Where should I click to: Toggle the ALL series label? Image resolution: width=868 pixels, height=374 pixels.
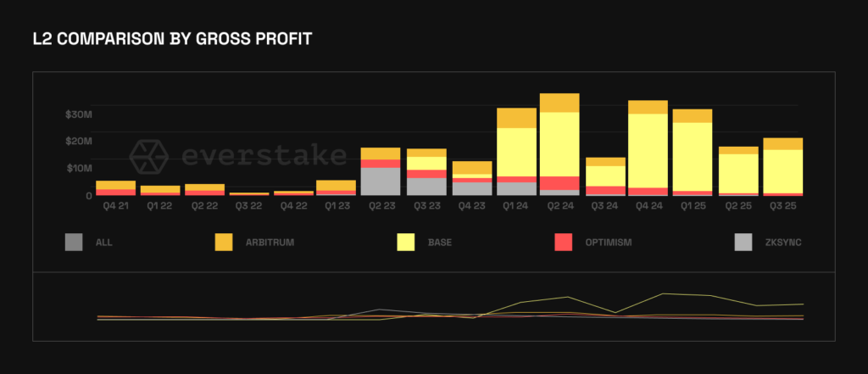(x=104, y=243)
